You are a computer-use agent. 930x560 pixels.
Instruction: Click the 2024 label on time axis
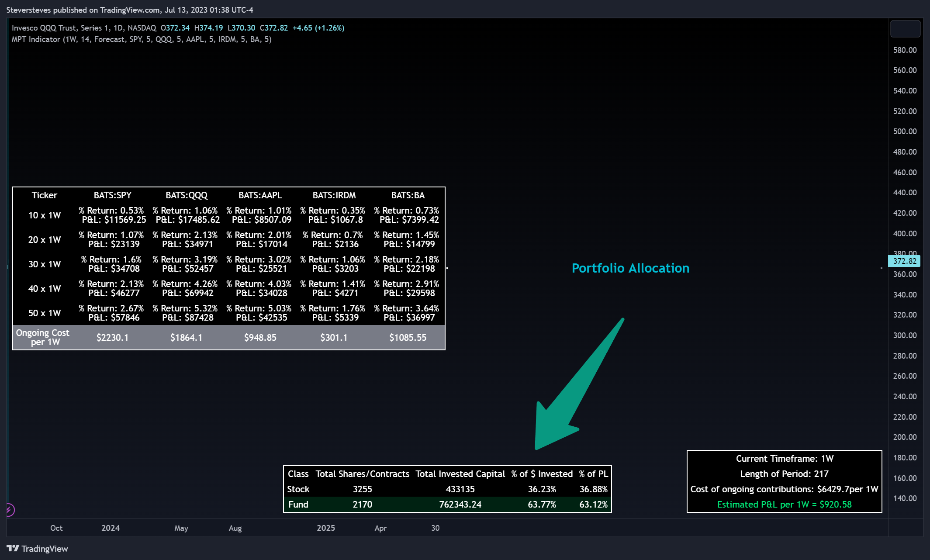click(111, 528)
